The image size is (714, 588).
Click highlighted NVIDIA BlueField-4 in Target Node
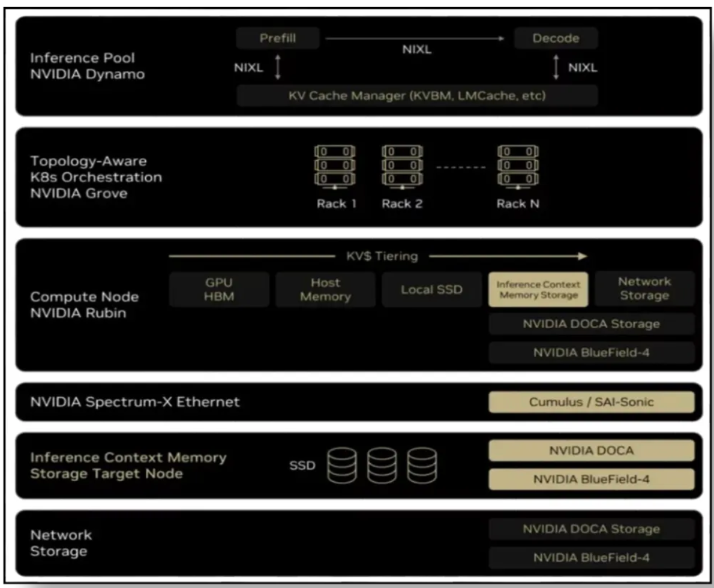pyautogui.click(x=592, y=479)
